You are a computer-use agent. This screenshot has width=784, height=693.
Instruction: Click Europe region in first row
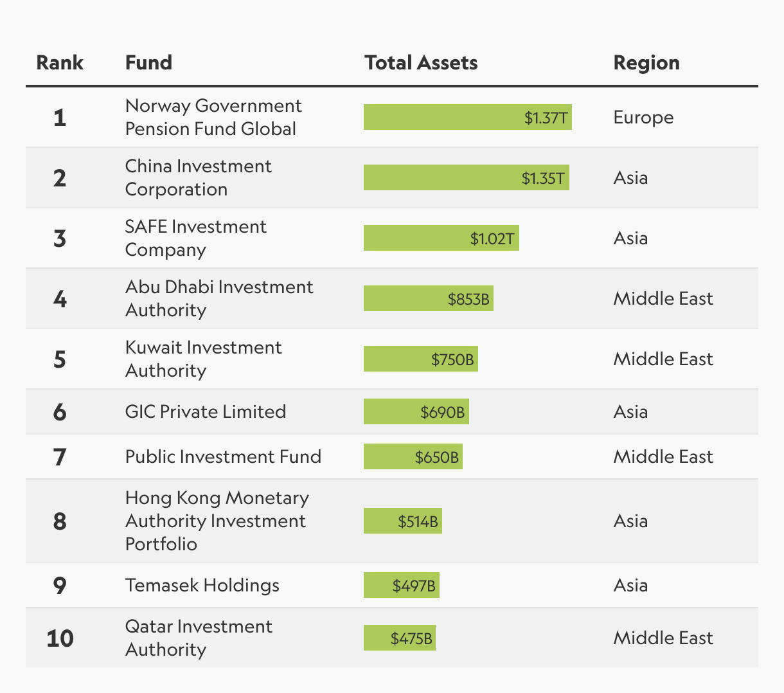(643, 117)
